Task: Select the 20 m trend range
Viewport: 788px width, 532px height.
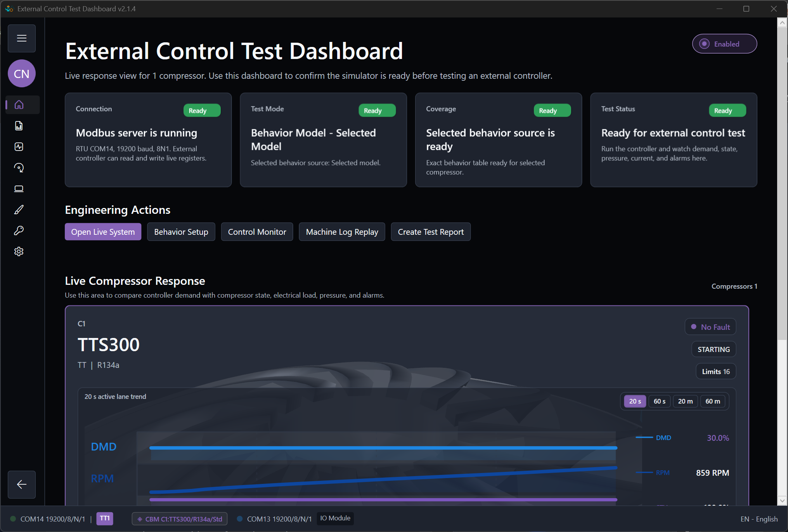Action: coord(685,401)
